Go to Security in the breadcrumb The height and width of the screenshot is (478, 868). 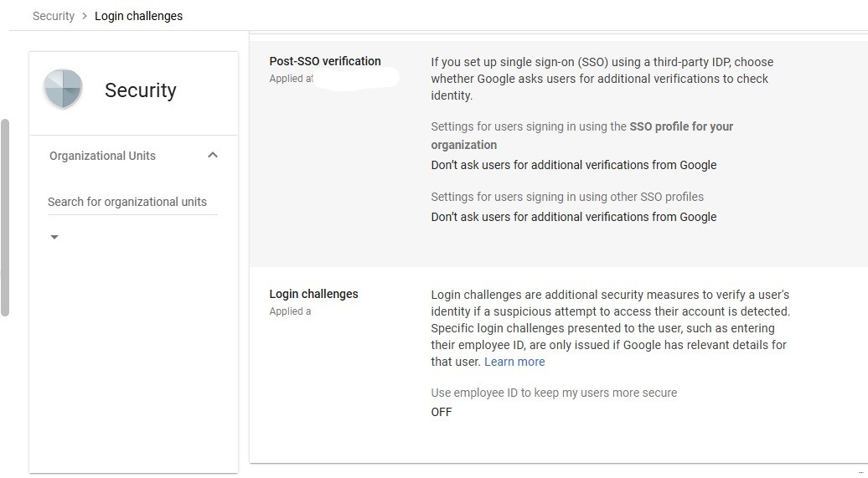(x=54, y=16)
